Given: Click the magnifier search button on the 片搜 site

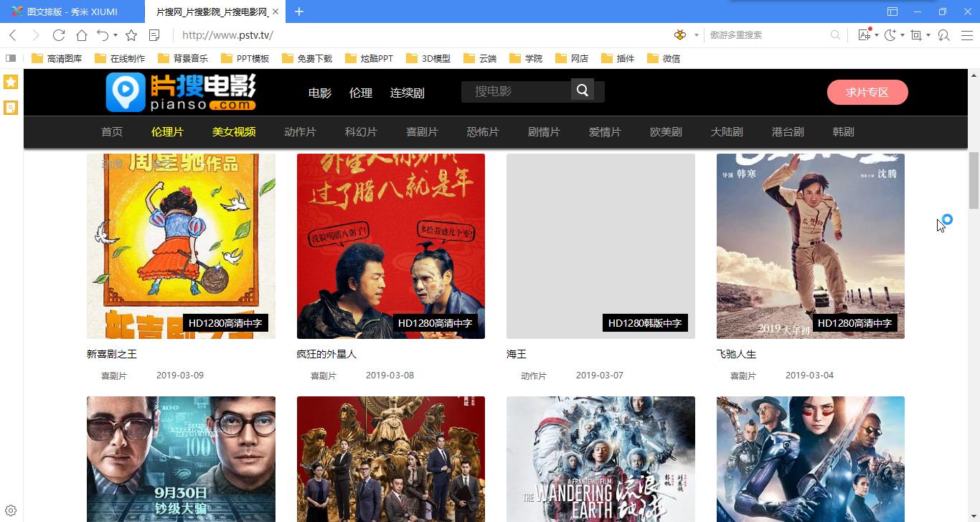Looking at the screenshot, I should click(x=583, y=90).
